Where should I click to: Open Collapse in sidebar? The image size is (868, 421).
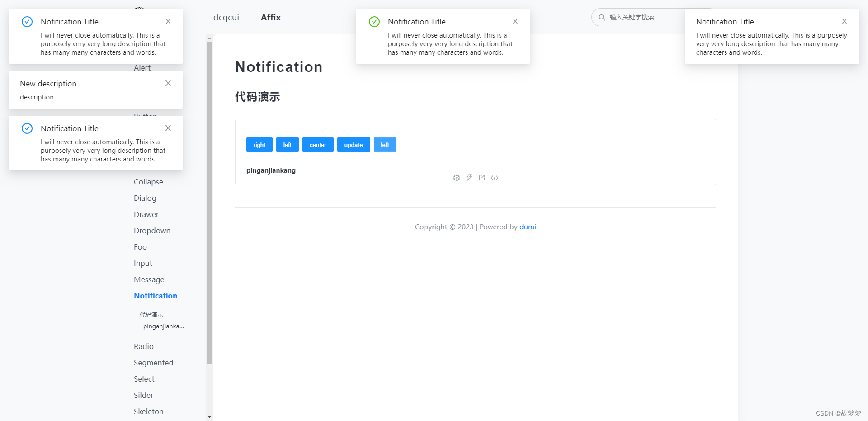click(148, 182)
